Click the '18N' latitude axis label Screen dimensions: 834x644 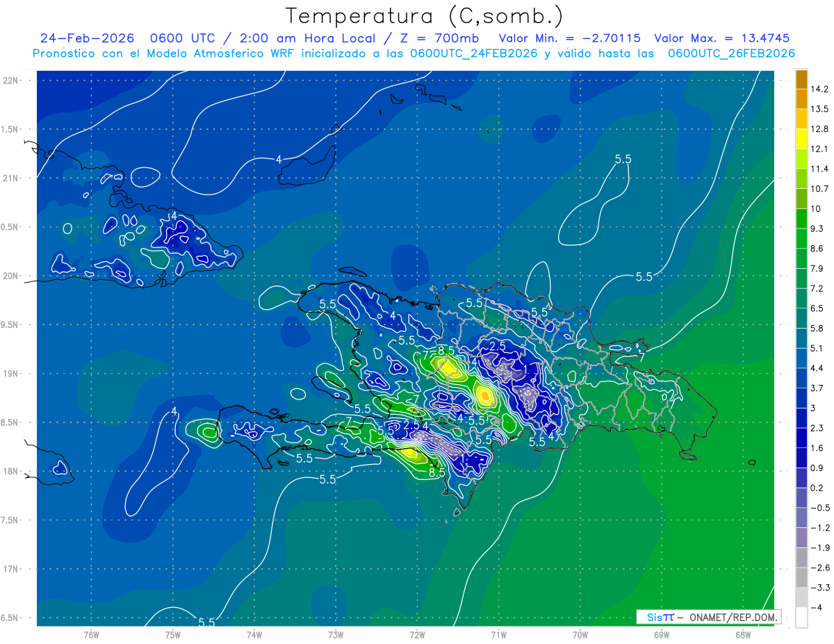11,471
